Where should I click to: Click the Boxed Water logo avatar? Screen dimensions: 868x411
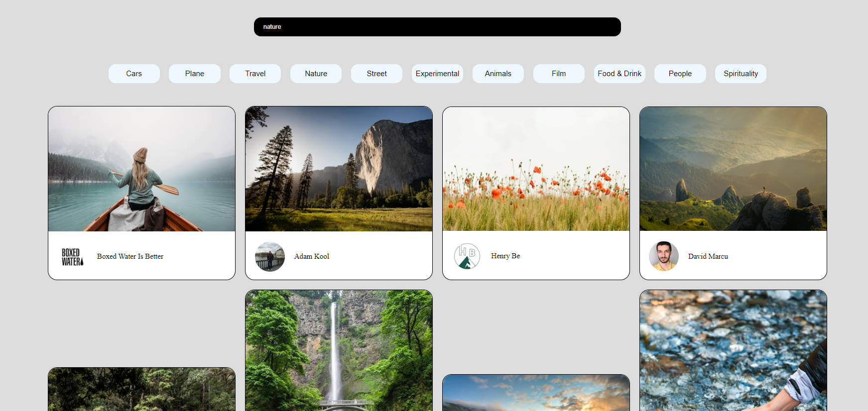coord(73,257)
